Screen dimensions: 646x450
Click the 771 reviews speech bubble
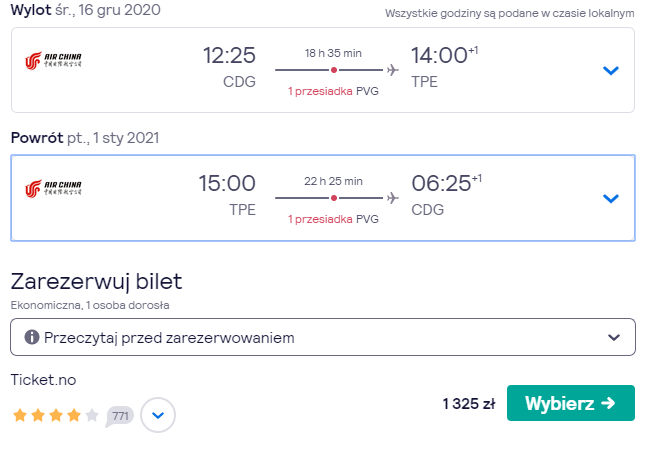pyautogui.click(x=120, y=416)
